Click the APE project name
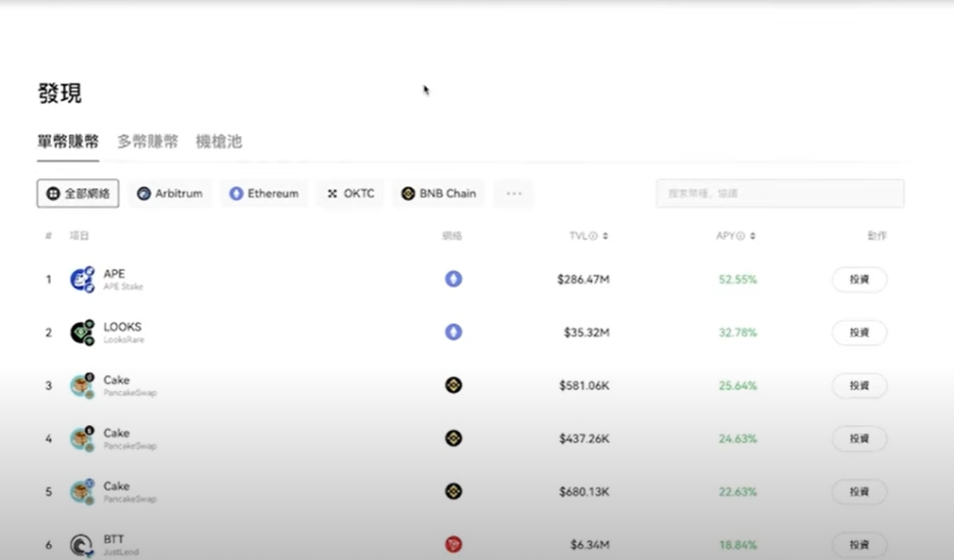 point(114,274)
